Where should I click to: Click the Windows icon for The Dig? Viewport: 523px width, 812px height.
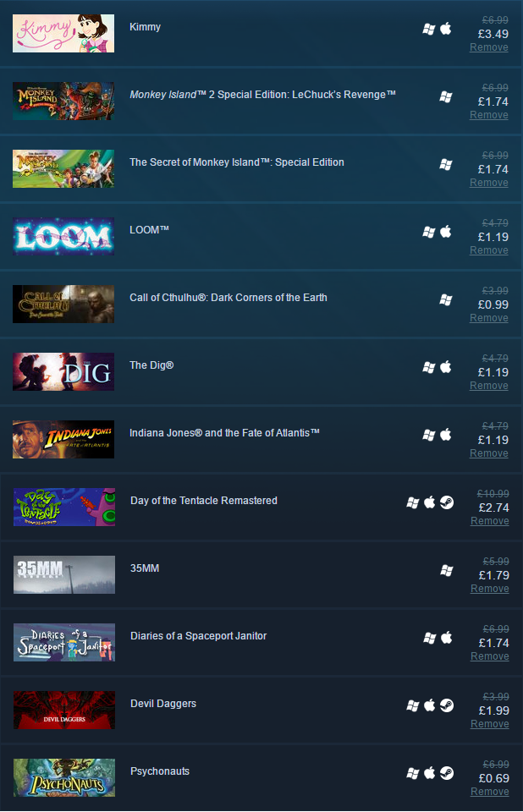click(429, 368)
